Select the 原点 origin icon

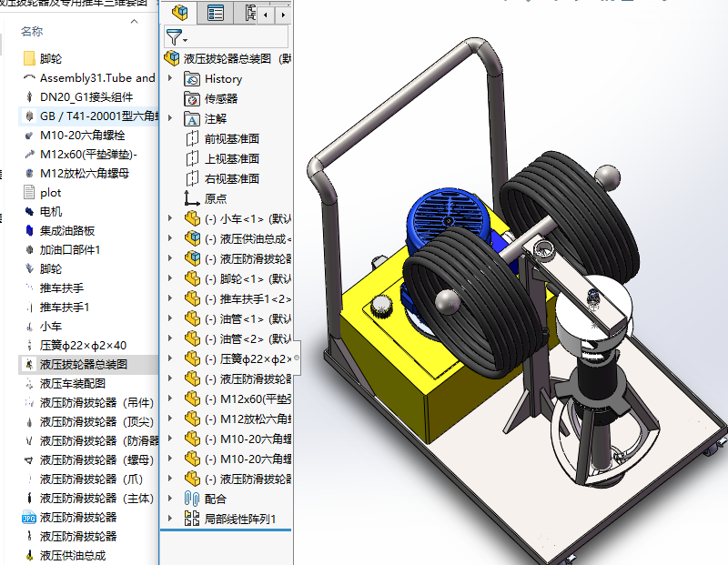pyautogui.click(x=192, y=198)
